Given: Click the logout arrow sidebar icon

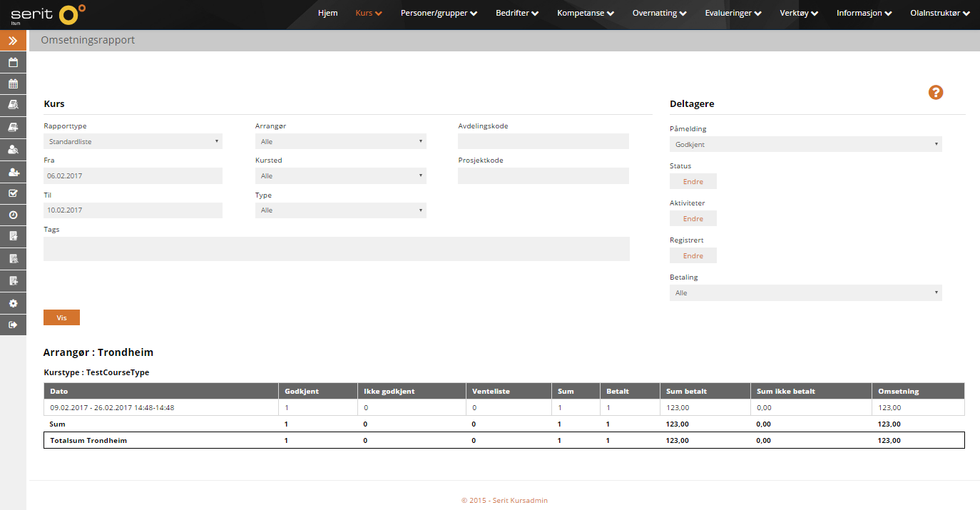Looking at the screenshot, I should [13, 325].
